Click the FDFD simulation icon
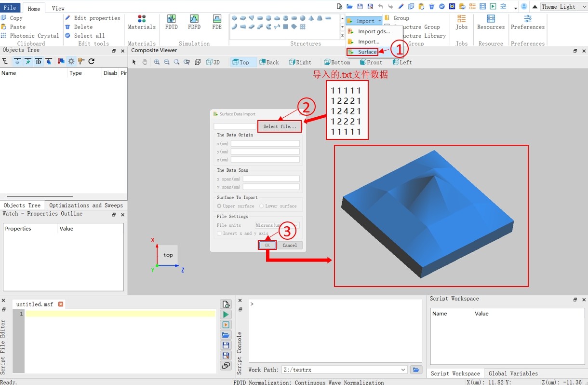 (194, 21)
